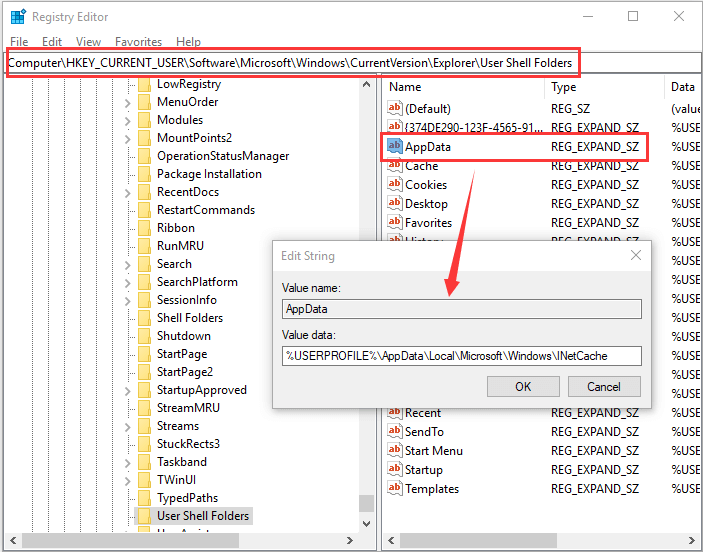Open the View menu
This screenshot has width=703, height=552.
pyautogui.click(x=88, y=42)
